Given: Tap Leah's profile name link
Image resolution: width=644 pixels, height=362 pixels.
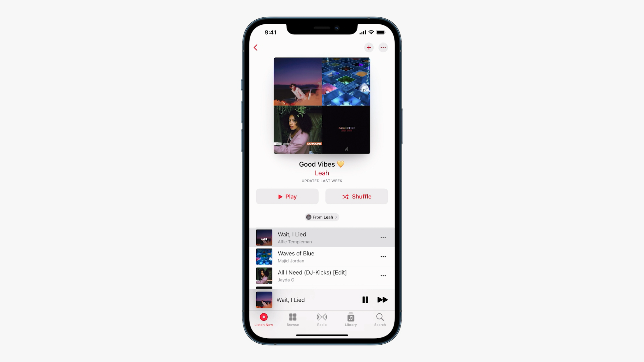Looking at the screenshot, I should coord(322,173).
